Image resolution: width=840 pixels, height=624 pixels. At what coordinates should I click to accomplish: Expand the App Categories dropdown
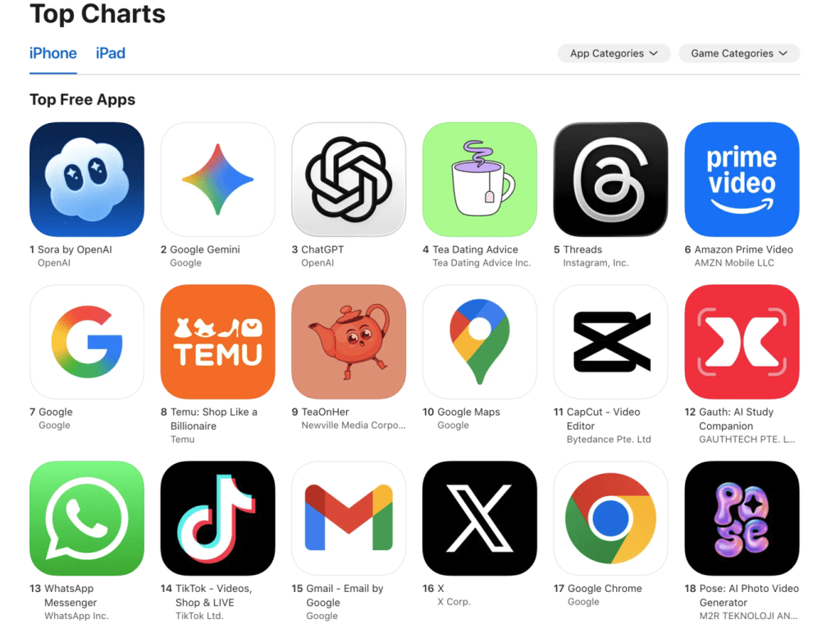point(614,53)
